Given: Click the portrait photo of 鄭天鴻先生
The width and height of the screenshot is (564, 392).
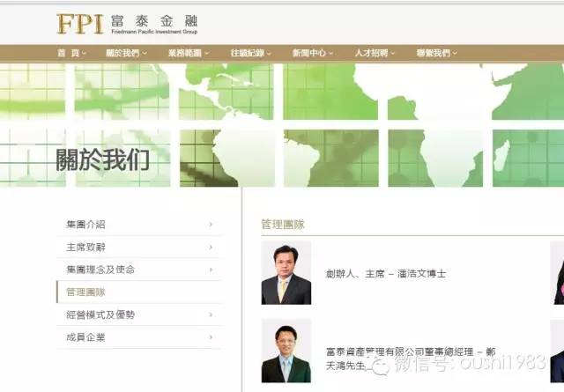Looking at the screenshot, I should [x=286, y=351].
